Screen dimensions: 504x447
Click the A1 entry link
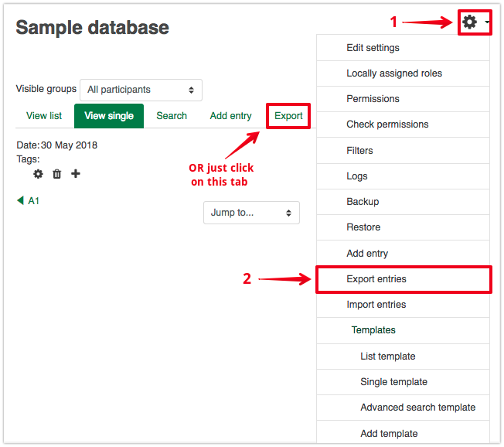pos(34,201)
